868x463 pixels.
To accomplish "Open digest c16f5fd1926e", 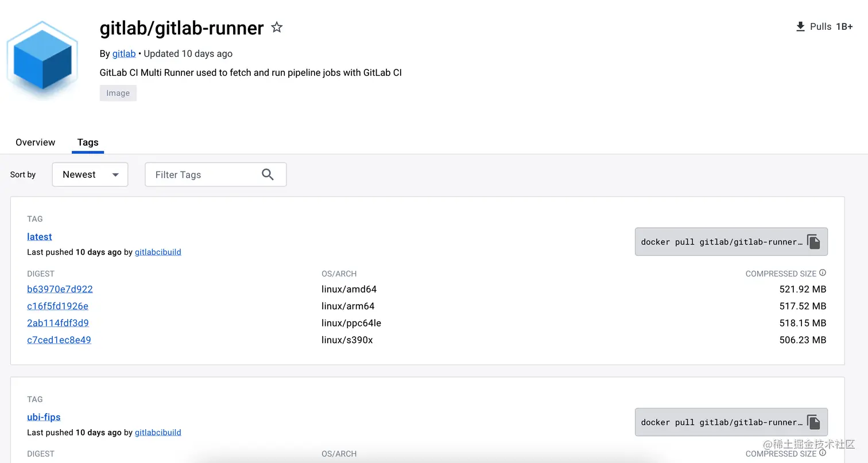I will coord(57,306).
